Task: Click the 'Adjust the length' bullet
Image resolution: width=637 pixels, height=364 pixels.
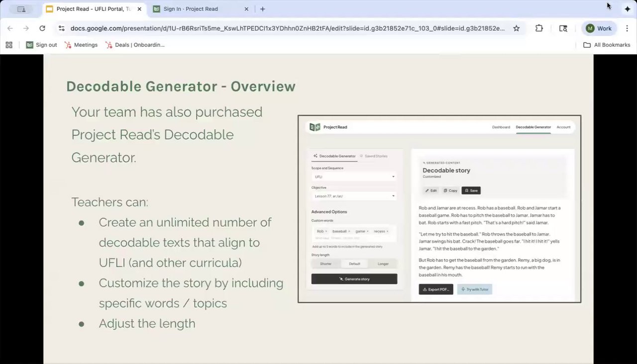Action: tap(147, 324)
